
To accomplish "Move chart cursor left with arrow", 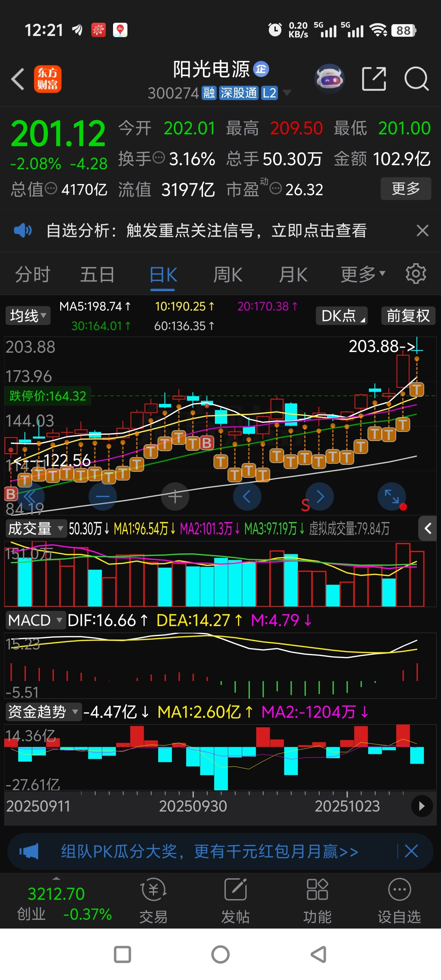I will pos(247,496).
